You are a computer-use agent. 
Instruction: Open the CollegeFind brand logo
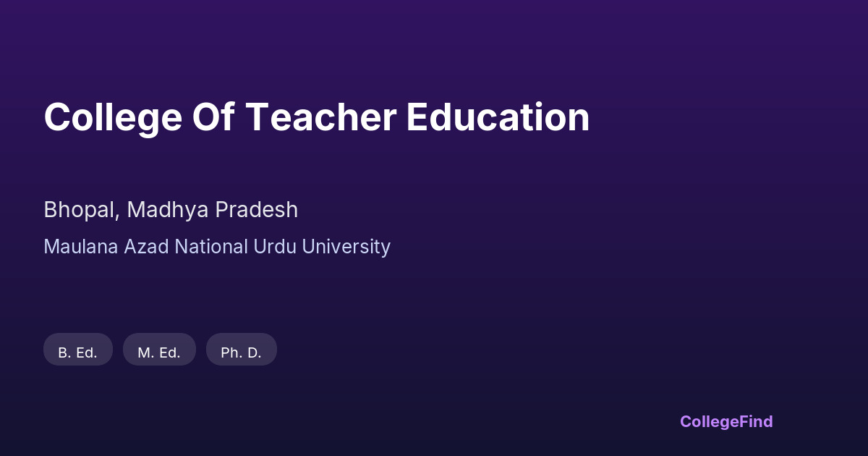click(726, 421)
